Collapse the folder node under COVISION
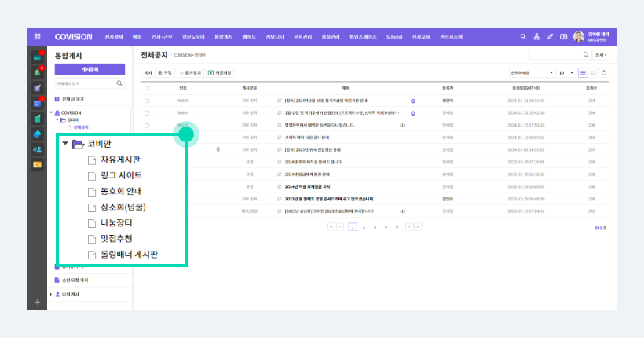 [x=57, y=119]
